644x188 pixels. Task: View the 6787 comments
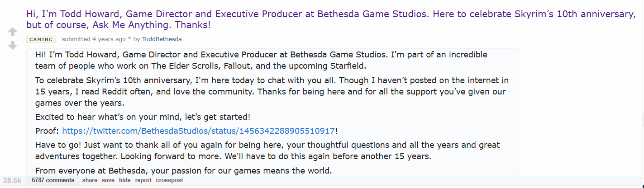53,180
